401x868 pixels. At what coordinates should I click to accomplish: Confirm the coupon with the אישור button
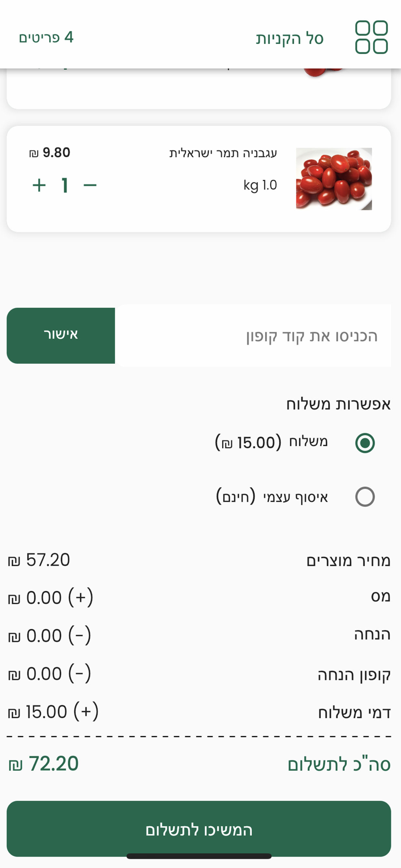tap(61, 335)
